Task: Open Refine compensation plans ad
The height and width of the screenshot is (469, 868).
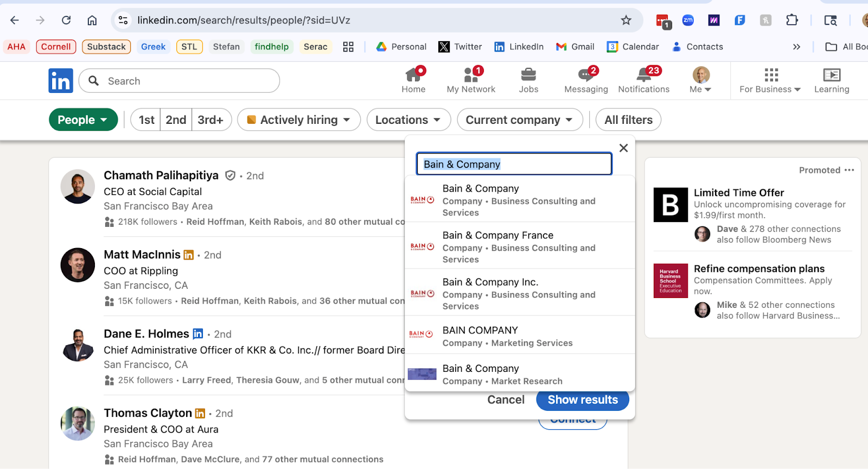Action: 759,269
